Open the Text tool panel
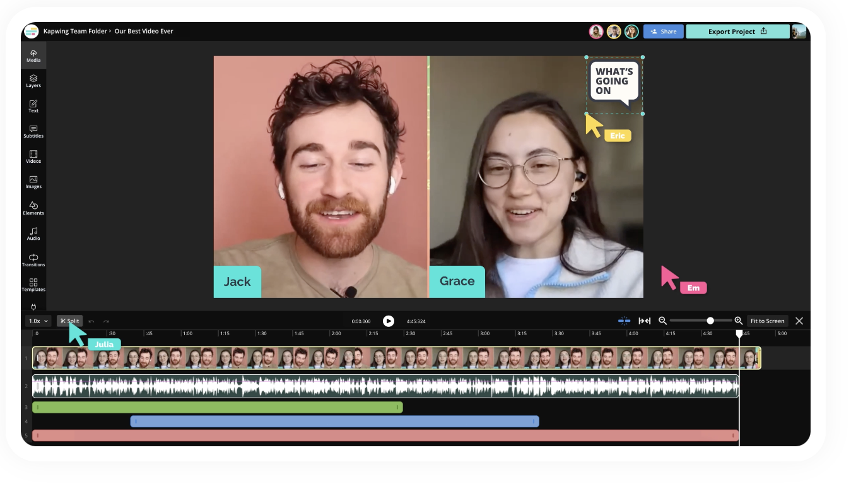Image resolution: width=868 pixels, height=498 pixels. point(33,106)
